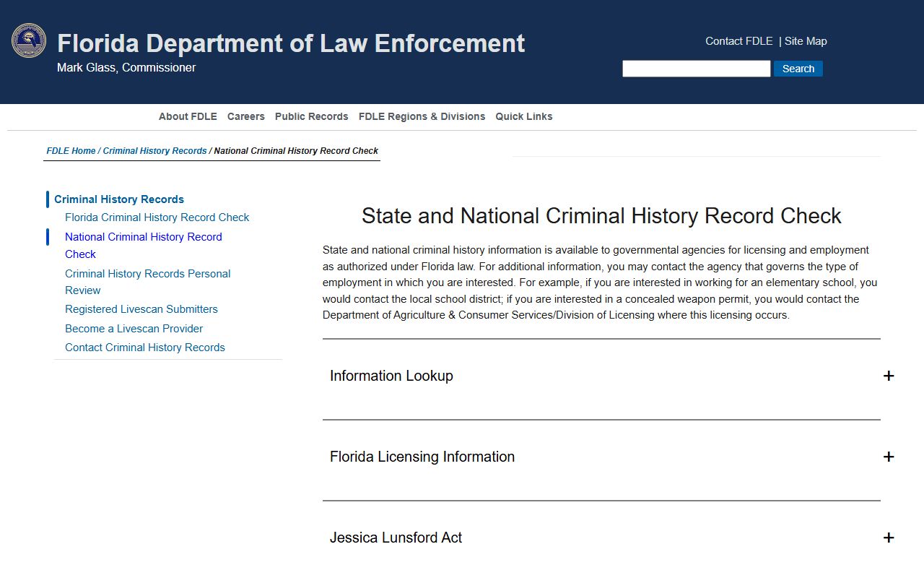This screenshot has width=924, height=578.
Task: Expand Florida Licensing Information plus icon
Action: (889, 457)
